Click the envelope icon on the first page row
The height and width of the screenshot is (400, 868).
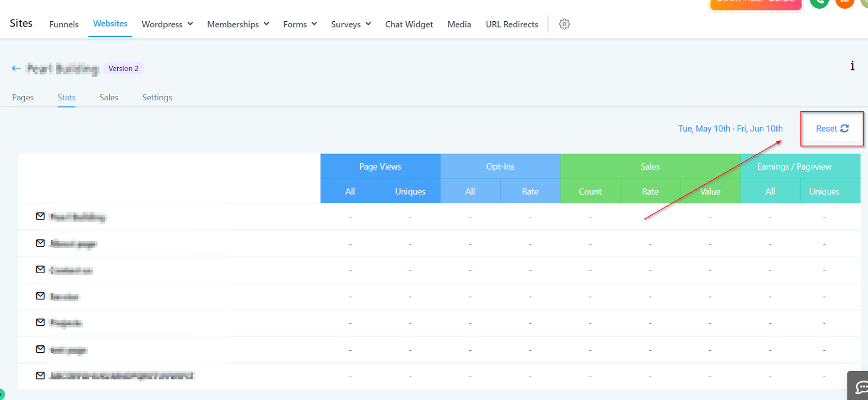coord(40,216)
